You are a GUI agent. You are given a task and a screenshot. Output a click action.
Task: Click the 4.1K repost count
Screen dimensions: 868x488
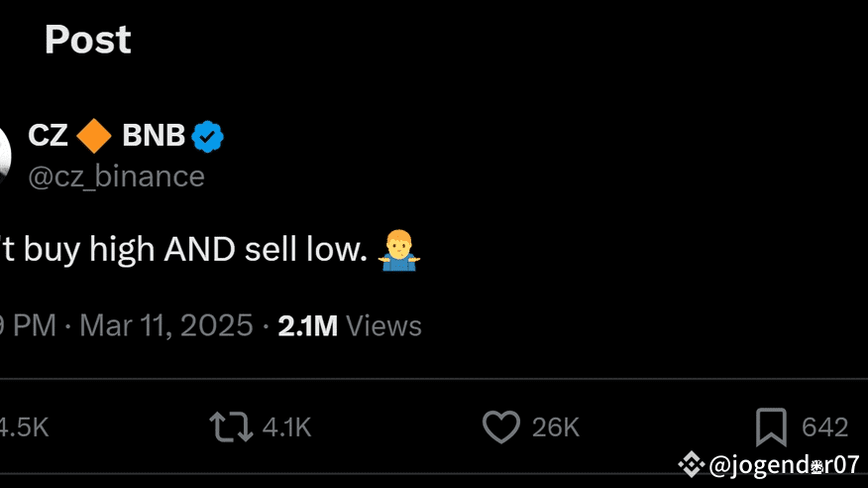287,427
